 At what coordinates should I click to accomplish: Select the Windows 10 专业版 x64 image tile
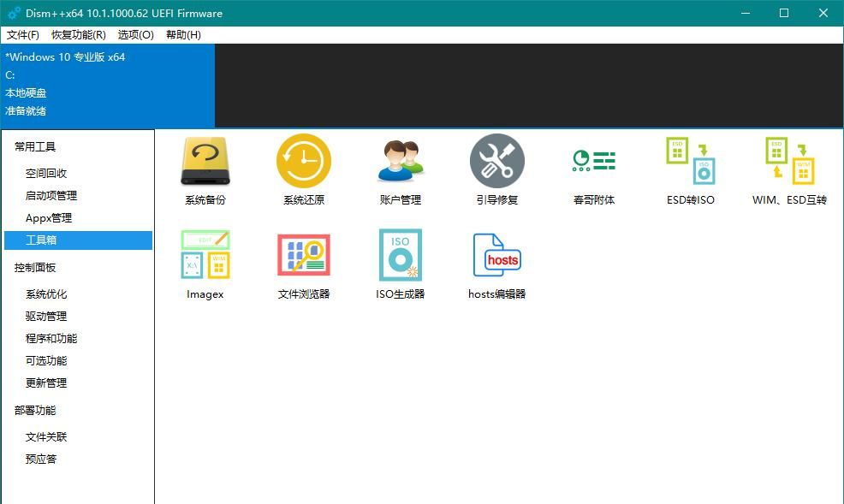[108, 86]
